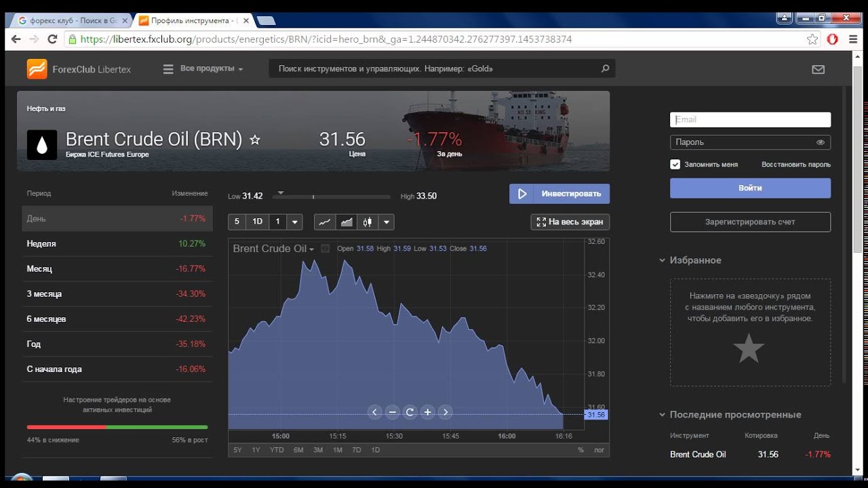This screenshot has height=488, width=868.
Task: Click into the Email input field
Action: tap(750, 120)
